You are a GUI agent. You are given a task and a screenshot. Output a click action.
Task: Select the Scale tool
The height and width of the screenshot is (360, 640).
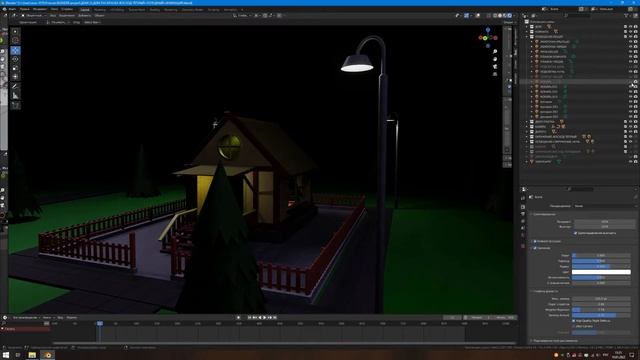(x=15, y=68)
